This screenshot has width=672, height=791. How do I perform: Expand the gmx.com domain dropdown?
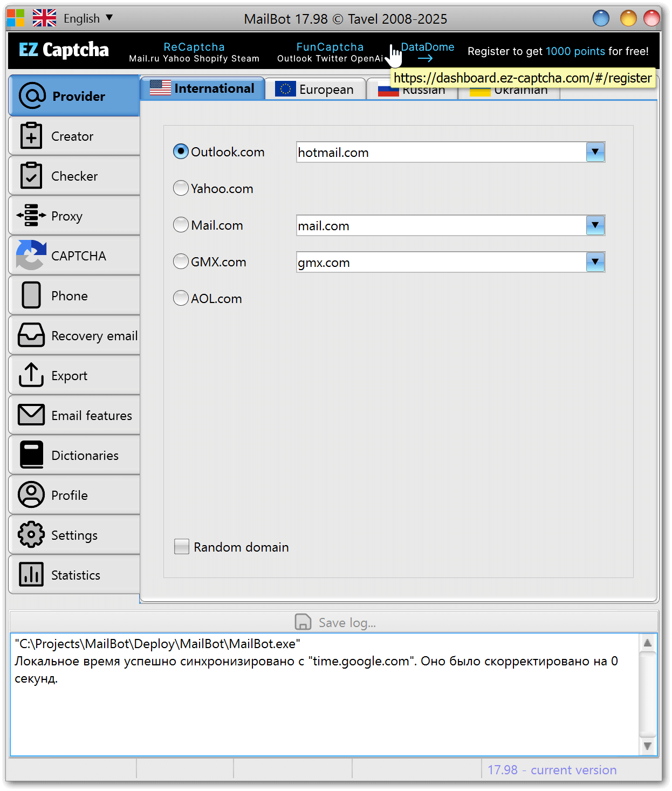[x=595, y=263]
